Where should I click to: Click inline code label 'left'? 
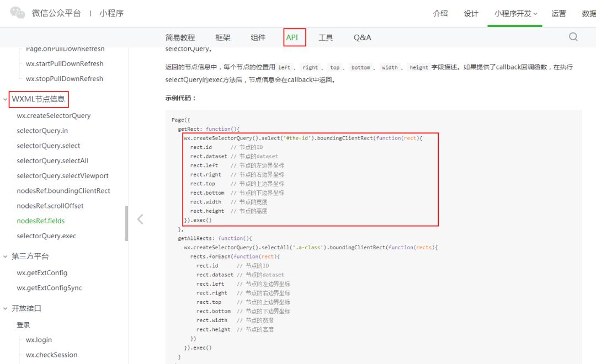point(284,67)
